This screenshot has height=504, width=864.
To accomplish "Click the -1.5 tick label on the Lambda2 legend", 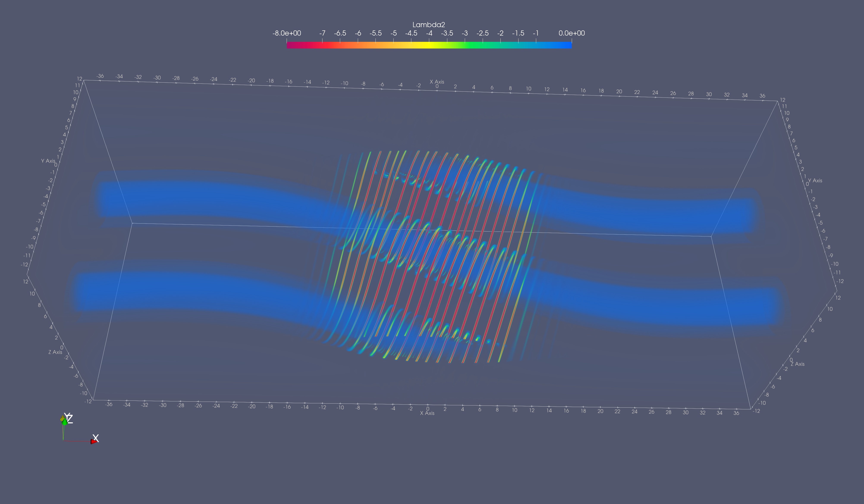I will (518, 33).
